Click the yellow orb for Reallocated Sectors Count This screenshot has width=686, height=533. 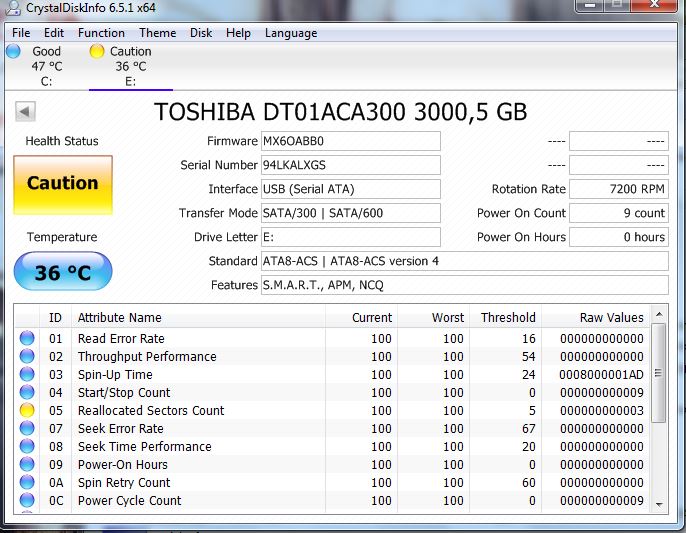pos(27,410)
